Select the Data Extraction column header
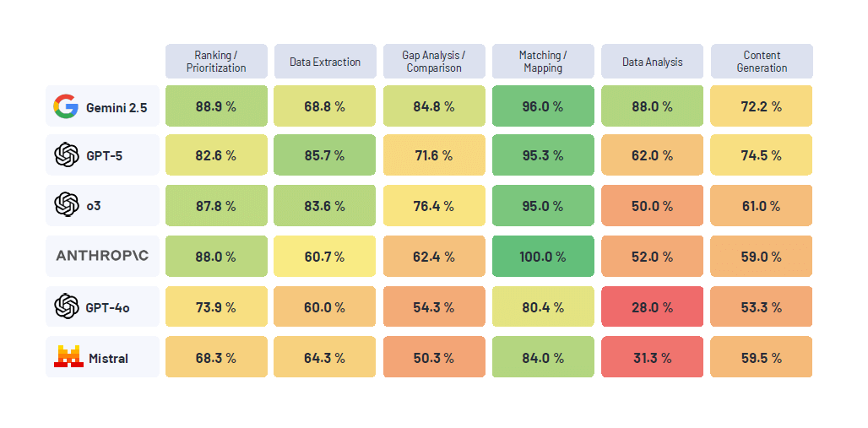This screenshot has height=428, width=868. 325,62
